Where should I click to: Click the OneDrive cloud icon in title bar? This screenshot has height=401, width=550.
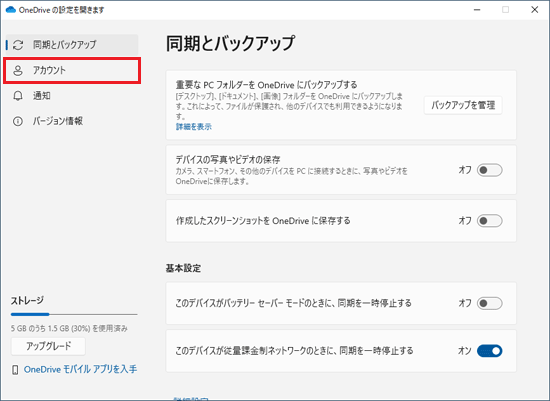coord(11,10)
